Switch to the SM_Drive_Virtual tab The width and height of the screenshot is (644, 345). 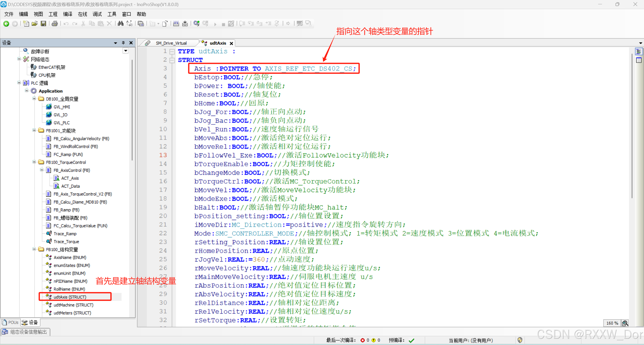pyautogui.click(x=171, y=43)
